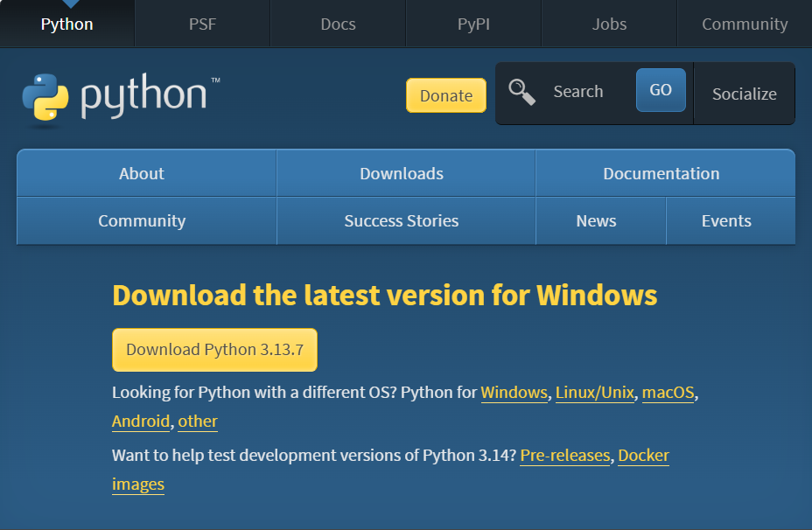Expand the Socialize menu
812x530 pixels.
pos(744,94)
